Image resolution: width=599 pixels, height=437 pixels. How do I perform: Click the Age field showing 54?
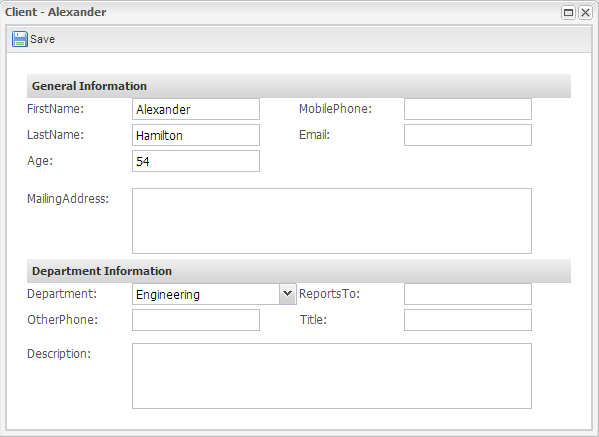pyautogui.click(x=196, y=161)
